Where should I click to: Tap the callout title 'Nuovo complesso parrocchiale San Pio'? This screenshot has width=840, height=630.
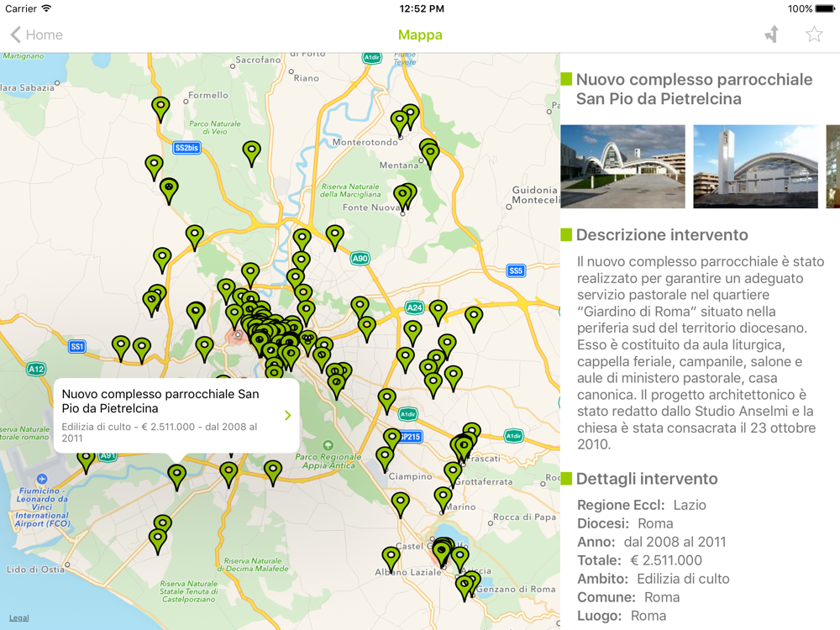(x=160, y=402)
